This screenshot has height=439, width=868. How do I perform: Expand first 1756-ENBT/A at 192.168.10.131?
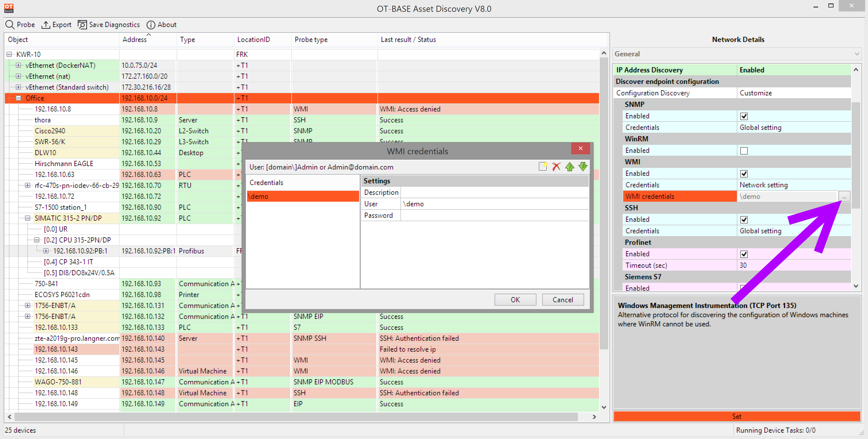coord(28,305)
